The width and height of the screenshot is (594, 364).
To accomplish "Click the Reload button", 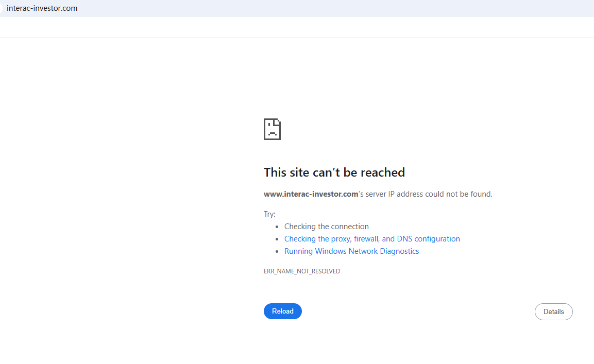I will (283, 311).
